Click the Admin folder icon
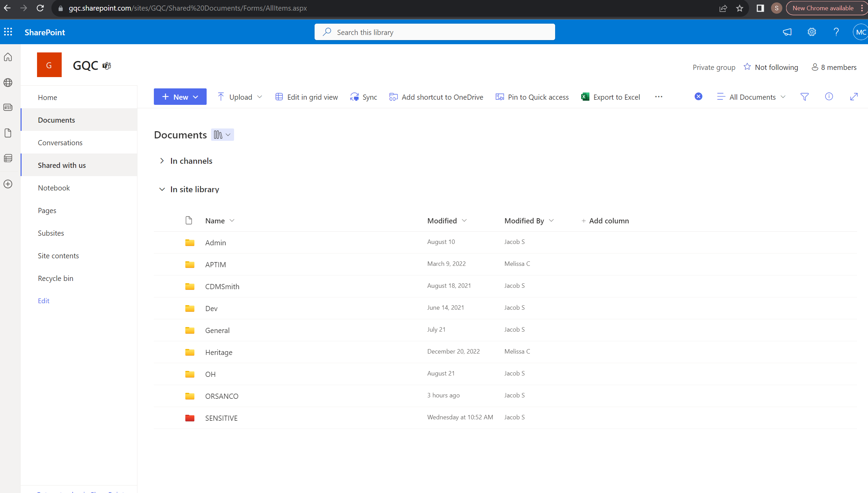The width and height of the screenshot is (868, 493). pyautogui.click(x=190, y=243)
